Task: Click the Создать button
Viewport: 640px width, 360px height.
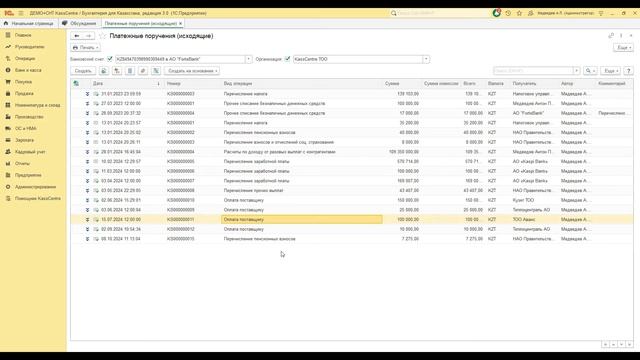Action: [x=83, y=71]
